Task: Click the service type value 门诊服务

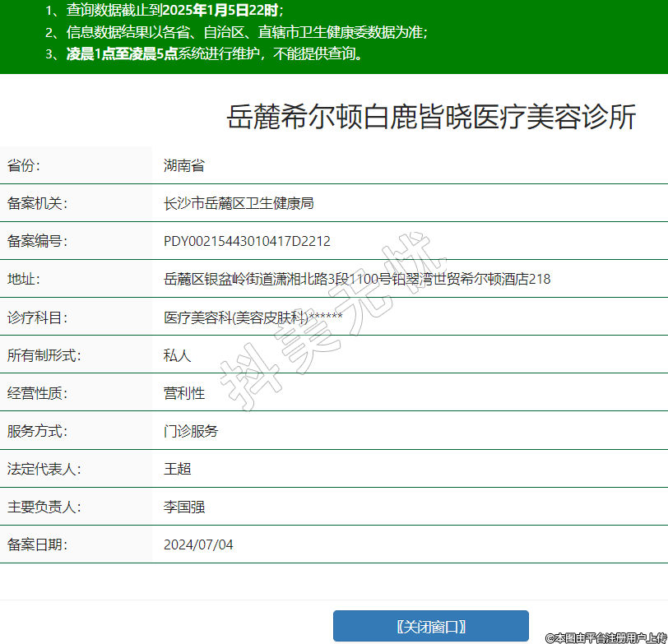Action: [x=190, y=431]
